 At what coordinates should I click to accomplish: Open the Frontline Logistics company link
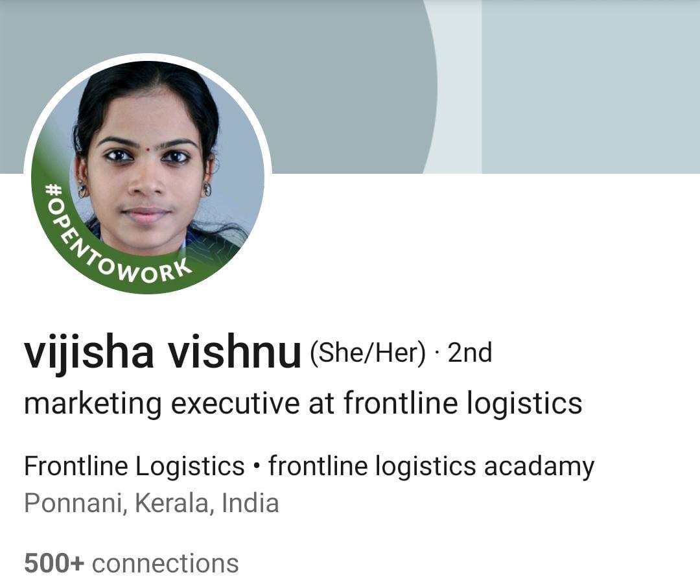[134, 467]
